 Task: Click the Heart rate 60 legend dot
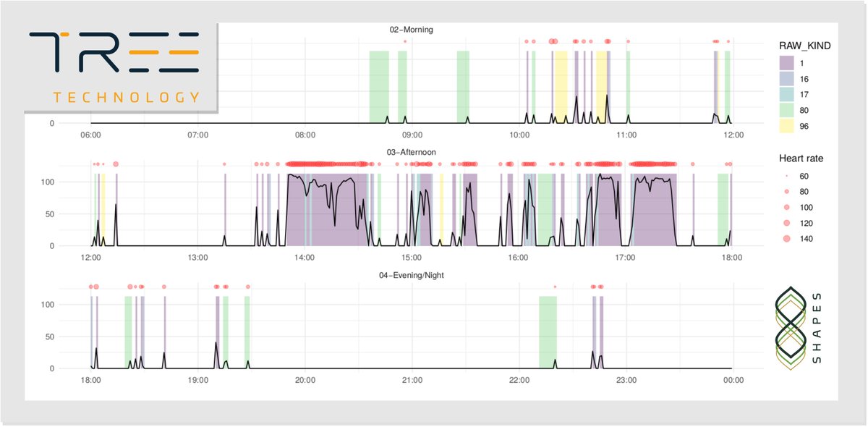click(x=787, y=177)
